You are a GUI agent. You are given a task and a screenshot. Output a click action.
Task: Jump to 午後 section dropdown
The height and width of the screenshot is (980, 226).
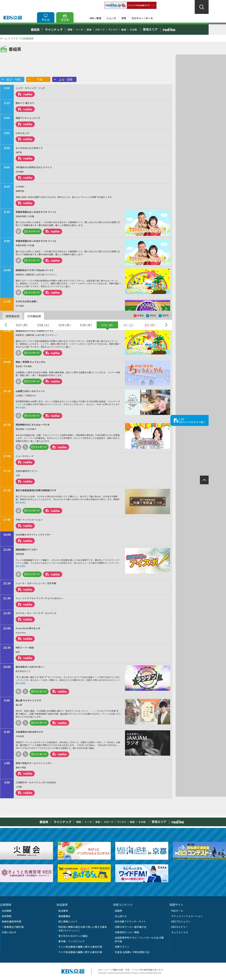[38, 80]
